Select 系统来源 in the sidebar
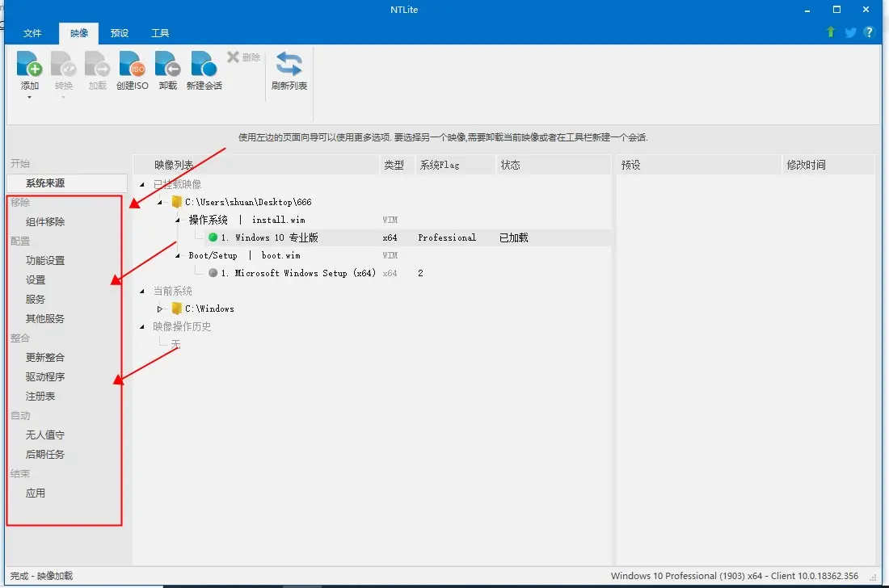 click(67, 183)
